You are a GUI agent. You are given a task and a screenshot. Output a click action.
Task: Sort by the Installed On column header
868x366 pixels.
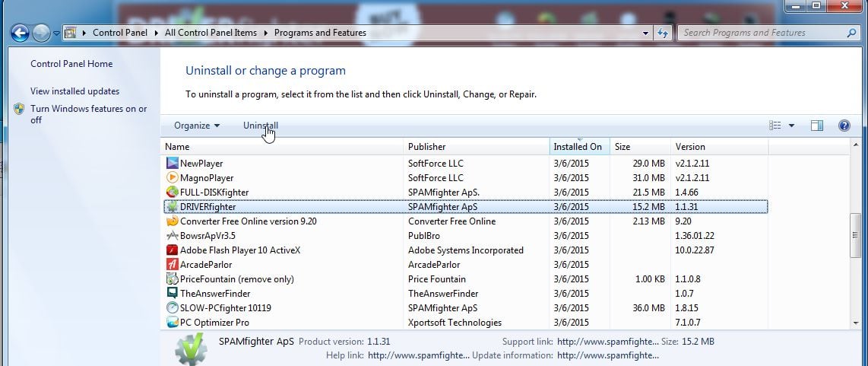[x=580, y=147]
